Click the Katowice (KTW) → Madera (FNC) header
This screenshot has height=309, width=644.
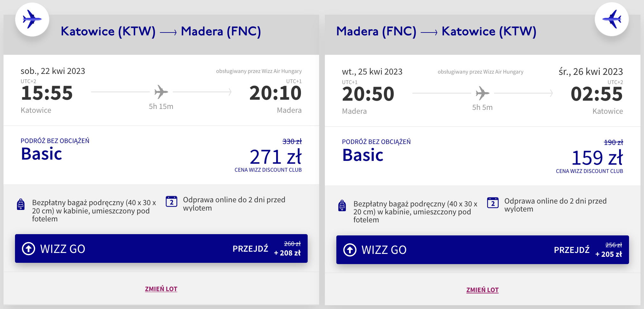click(161, 31)
